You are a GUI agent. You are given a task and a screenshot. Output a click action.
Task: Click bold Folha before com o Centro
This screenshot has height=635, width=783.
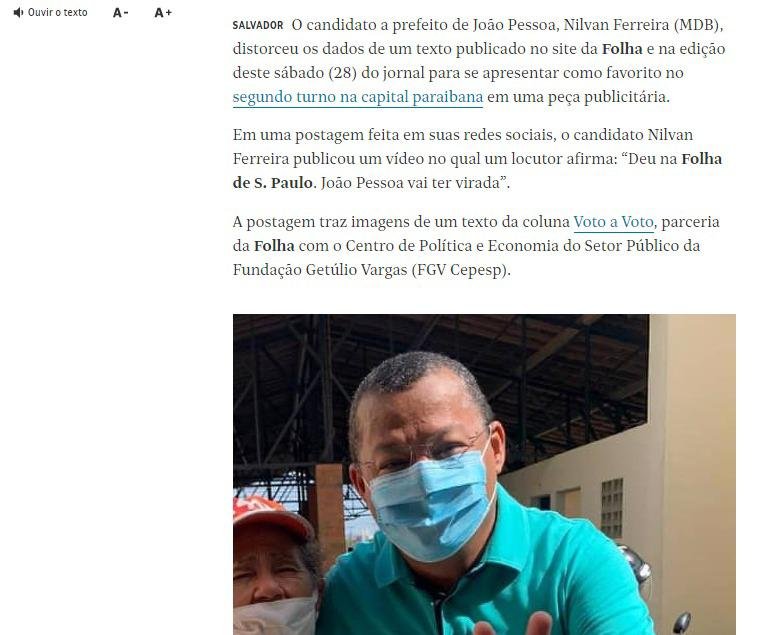pyautogui.click(x=274, y=246)
